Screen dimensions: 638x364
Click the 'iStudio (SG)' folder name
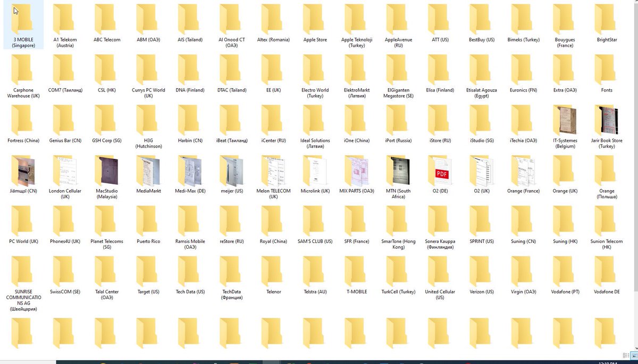click(x=482, y=141)
